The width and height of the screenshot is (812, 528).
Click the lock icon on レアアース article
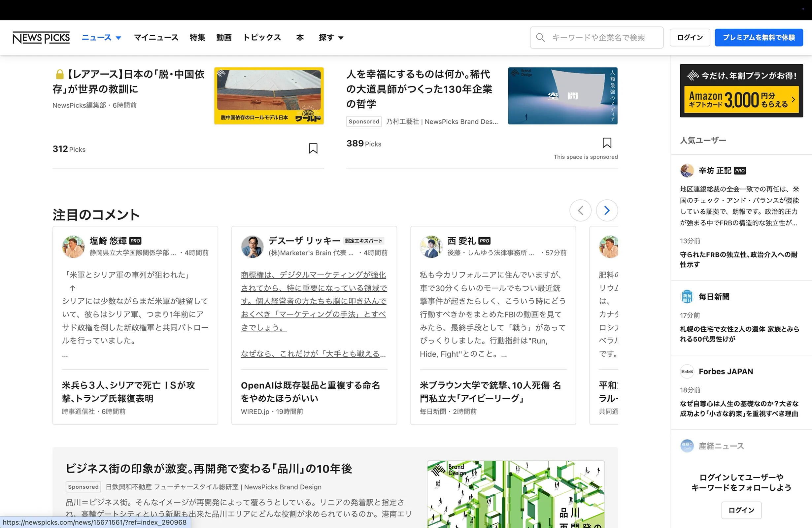60,74
